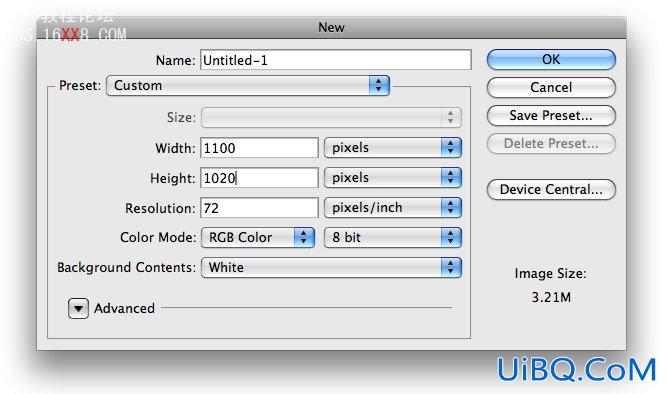Open the Width units pixels dropdown

coord(393,148)
